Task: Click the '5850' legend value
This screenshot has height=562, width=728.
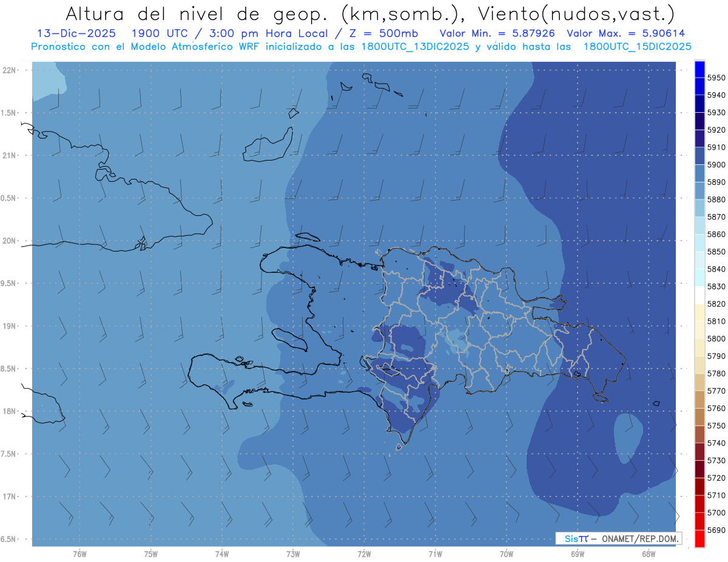Action: [716, 252]
